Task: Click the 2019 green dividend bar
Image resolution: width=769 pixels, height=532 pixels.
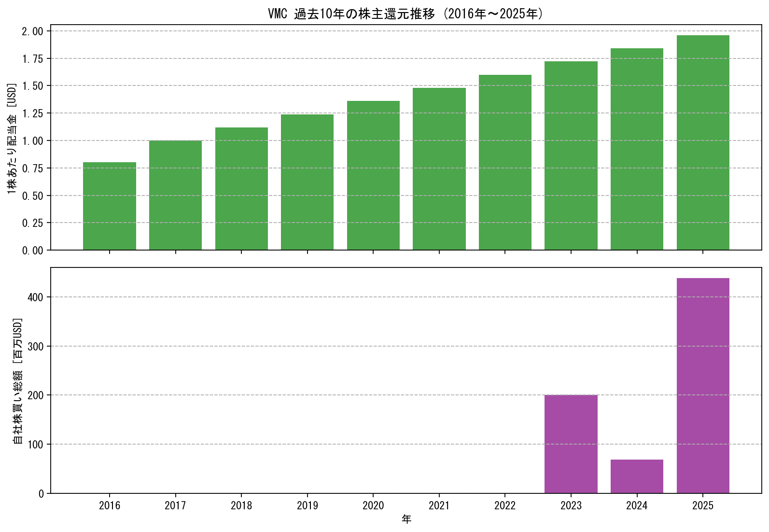Action: [x=307, y=182]
